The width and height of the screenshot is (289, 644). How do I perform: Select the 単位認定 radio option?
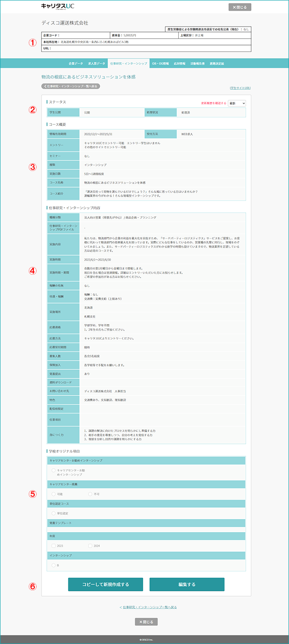coord(54,513)
